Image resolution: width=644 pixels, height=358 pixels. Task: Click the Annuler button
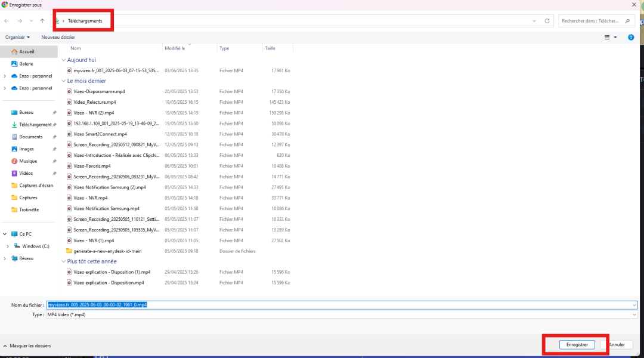click(617, 345)
